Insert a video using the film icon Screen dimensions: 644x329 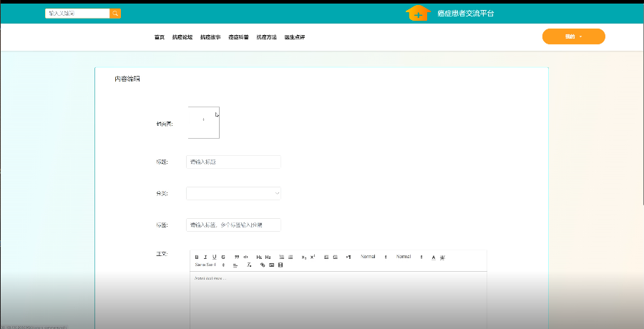coord(280,265)
